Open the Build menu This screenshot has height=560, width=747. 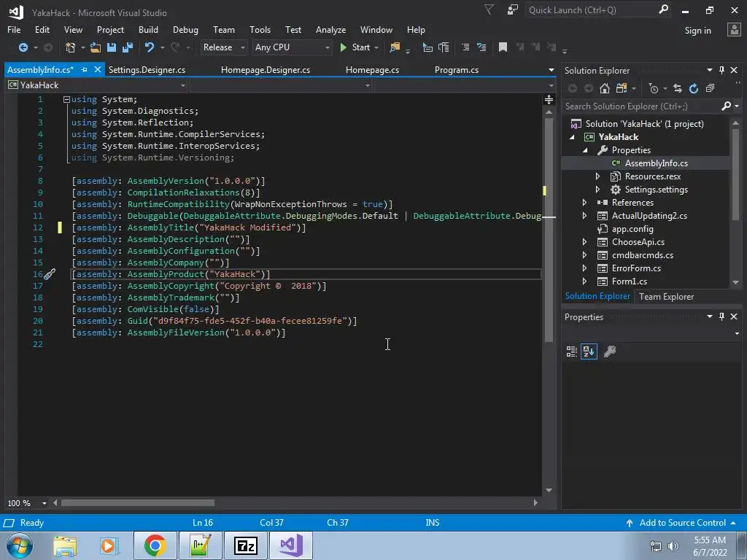(x=148, y=29)
